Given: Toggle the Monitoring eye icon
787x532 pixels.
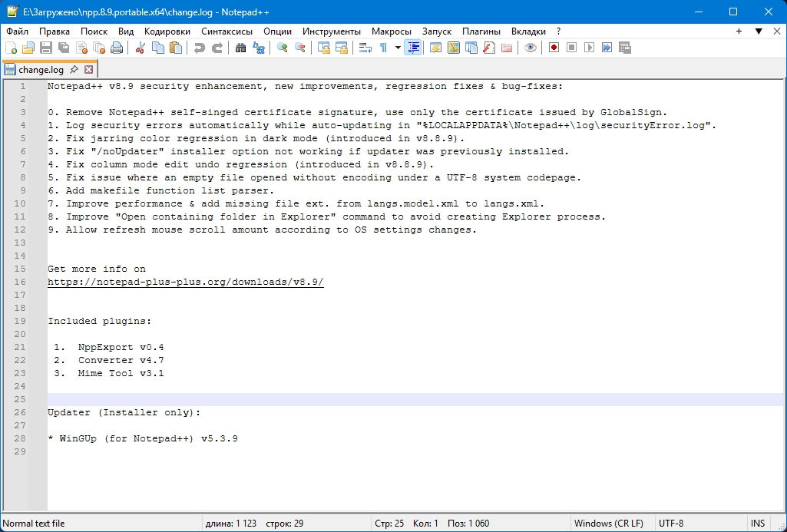Looking at the screenshot, I should 531,48.
